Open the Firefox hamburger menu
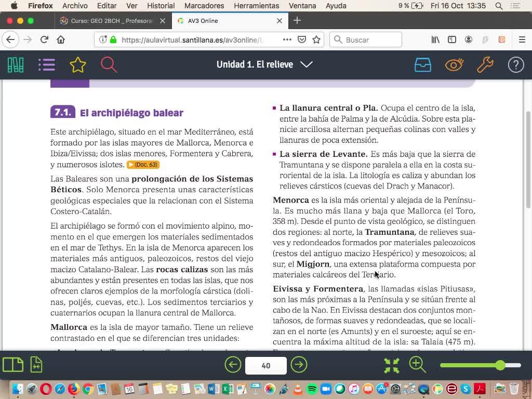Image resolution: width=532 pixels, height=399 pixels. point(522,39)
